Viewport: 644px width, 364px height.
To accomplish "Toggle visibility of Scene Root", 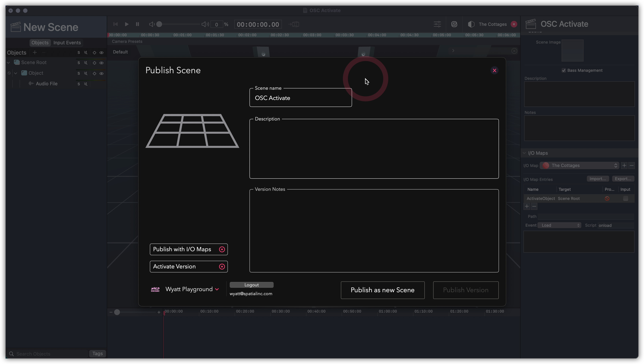I will click(101, 63).
